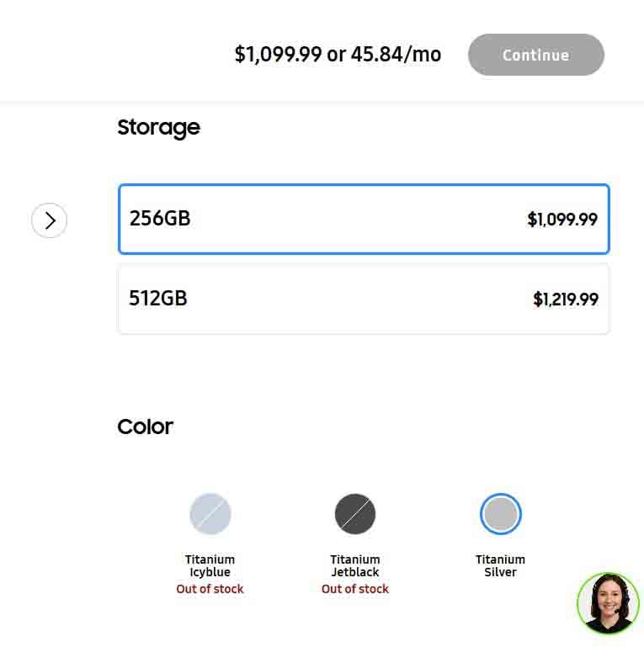
Task: Click Out of stock under Titanium Jetblack
Action: click(355, 589)
